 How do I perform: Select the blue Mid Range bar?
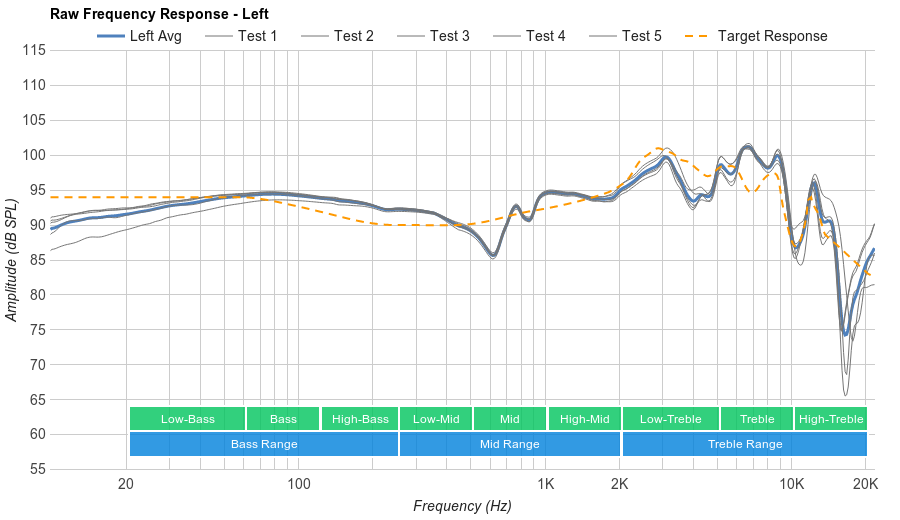pos(510,444)
